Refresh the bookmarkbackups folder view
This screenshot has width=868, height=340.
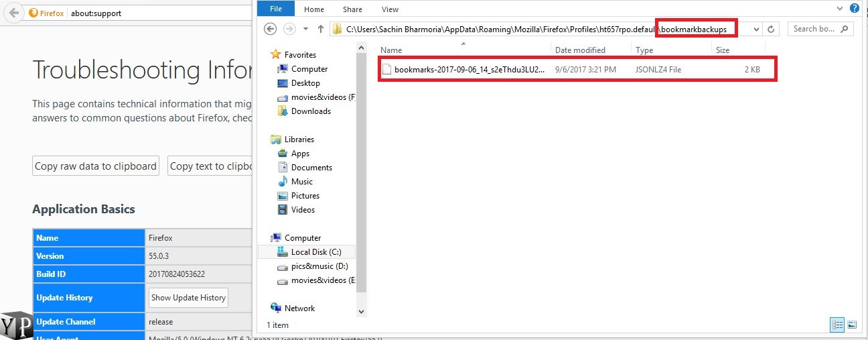coord(771,29)
